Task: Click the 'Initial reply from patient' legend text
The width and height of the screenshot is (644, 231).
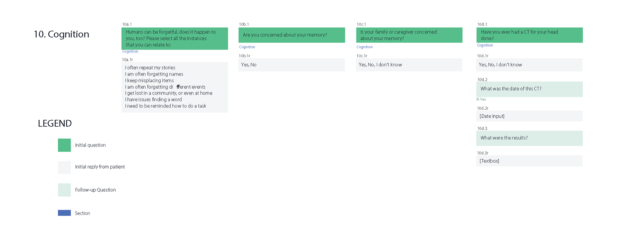Action: [x=100, y=167]
